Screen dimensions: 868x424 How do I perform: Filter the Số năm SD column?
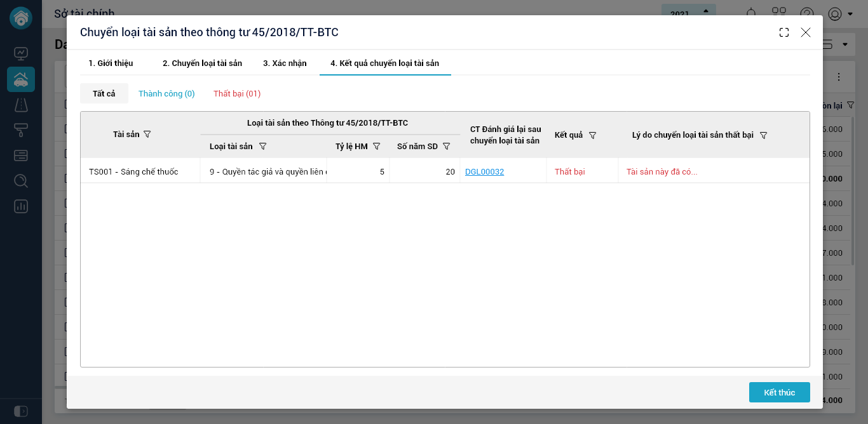(x=447, y=146)
